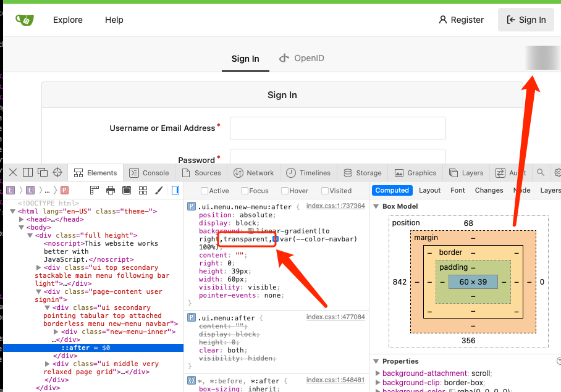Start element selection with the crosshair icon
The width and height of the screenshot is (561, 392).
pos(57,173)
